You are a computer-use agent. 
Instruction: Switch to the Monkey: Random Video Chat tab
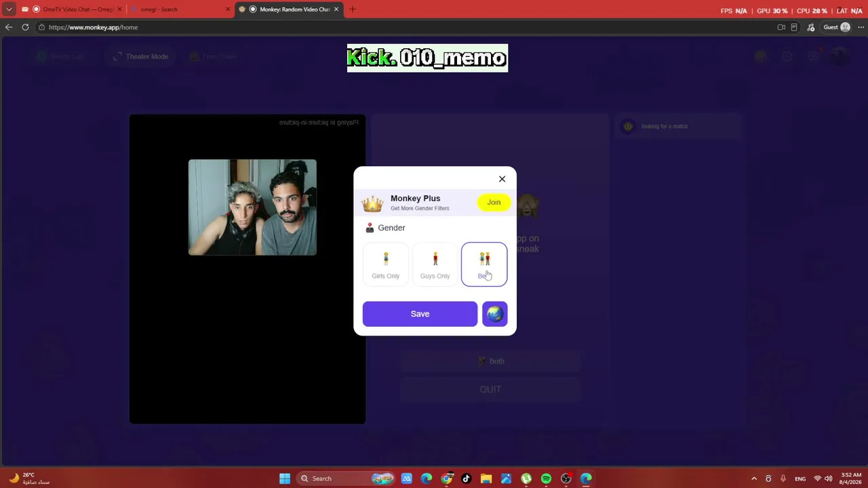click(x=288, y=9)
